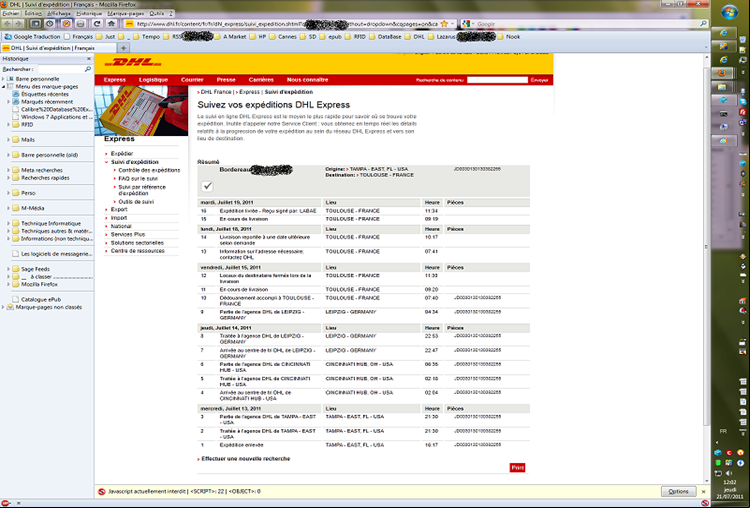This screenshot has height=508, width=750.
Task: Open the Fichier menu
Action: click(x=11, y=13)
